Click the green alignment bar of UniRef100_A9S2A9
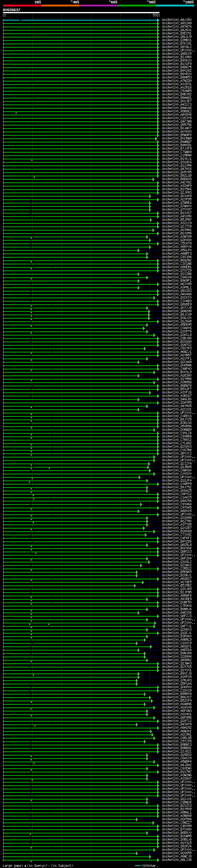197x868 pixels. pyautogui.click(x=81, y=23)
